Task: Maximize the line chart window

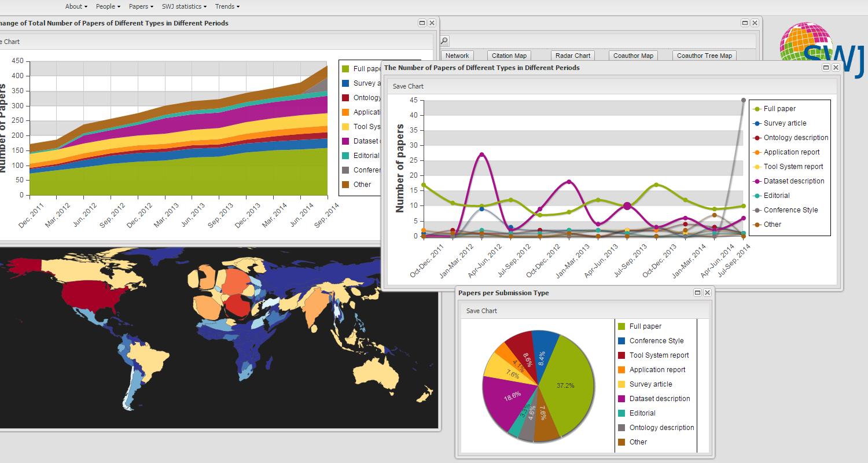Action: tap(826, 68)
